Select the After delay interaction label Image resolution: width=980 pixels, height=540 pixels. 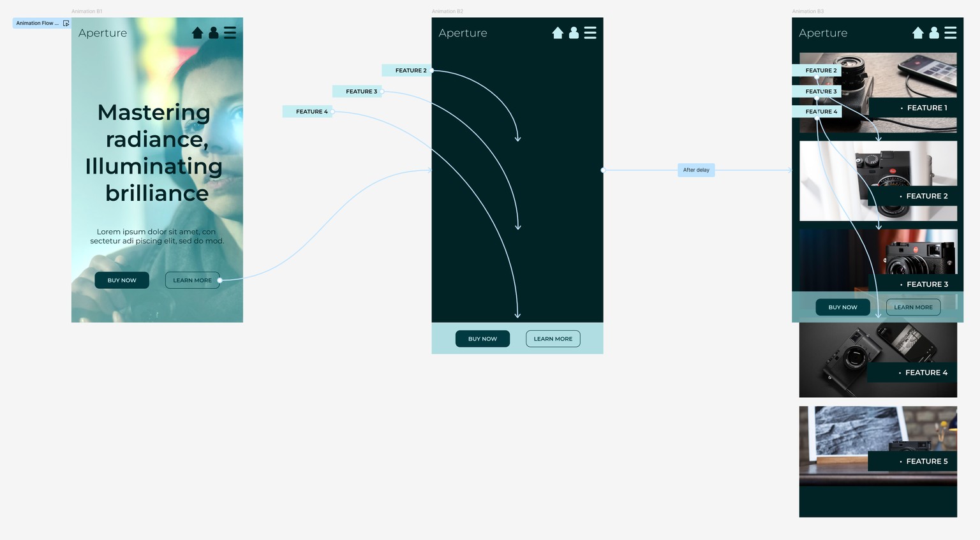(x=696, y=170)
